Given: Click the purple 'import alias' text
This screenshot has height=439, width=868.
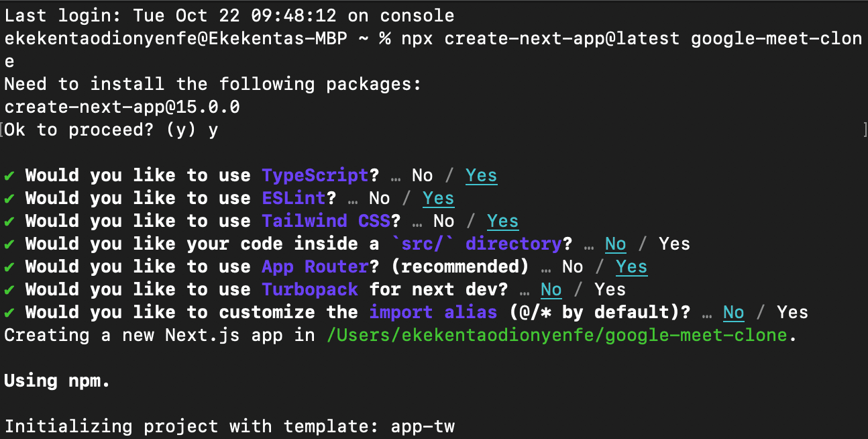Looking at the screenshot, I should [433, 312].
